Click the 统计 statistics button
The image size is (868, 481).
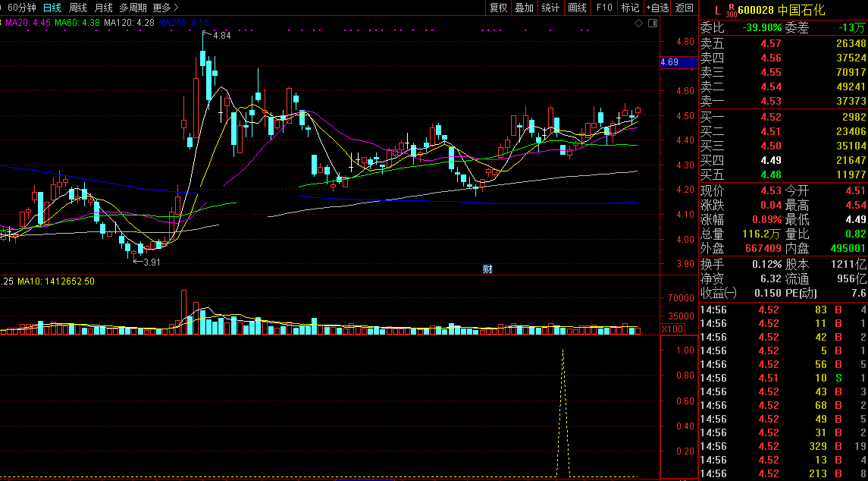[550, 8]
